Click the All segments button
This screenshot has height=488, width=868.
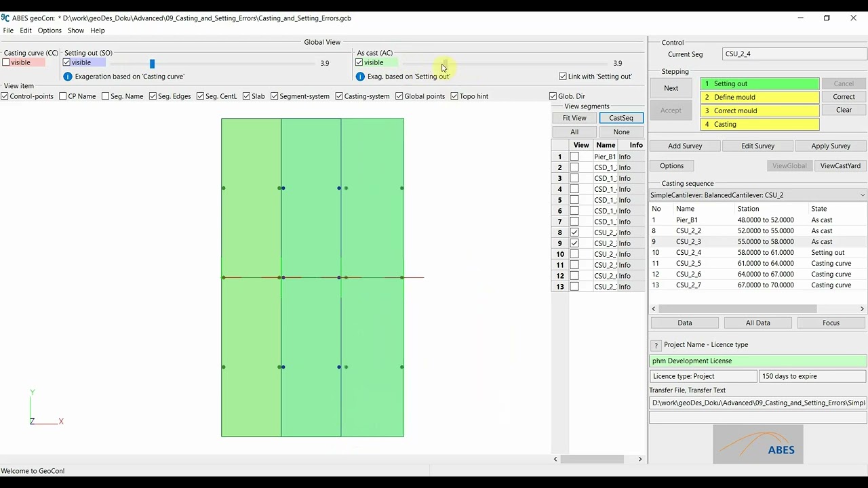574,132
